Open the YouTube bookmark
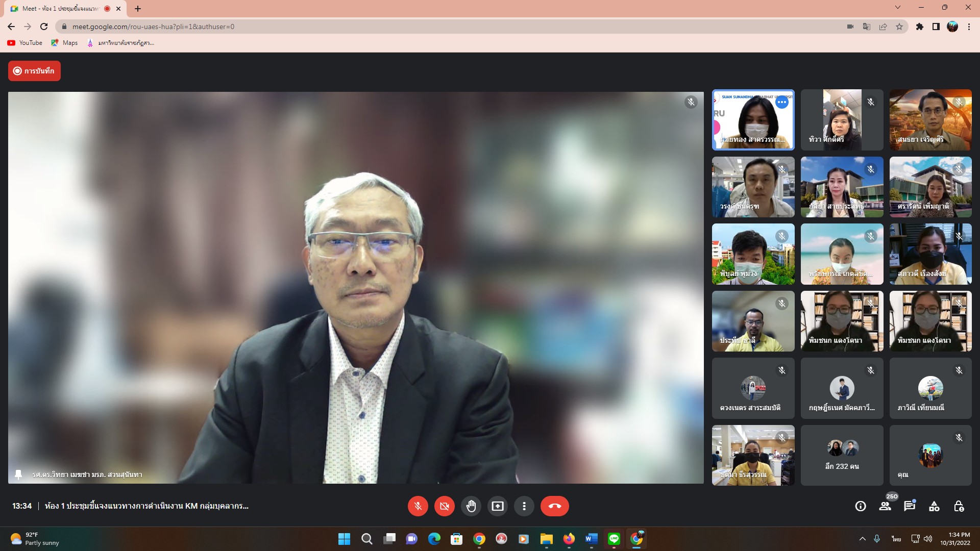This screenshot has width=980, height=551. click(25, 43)
